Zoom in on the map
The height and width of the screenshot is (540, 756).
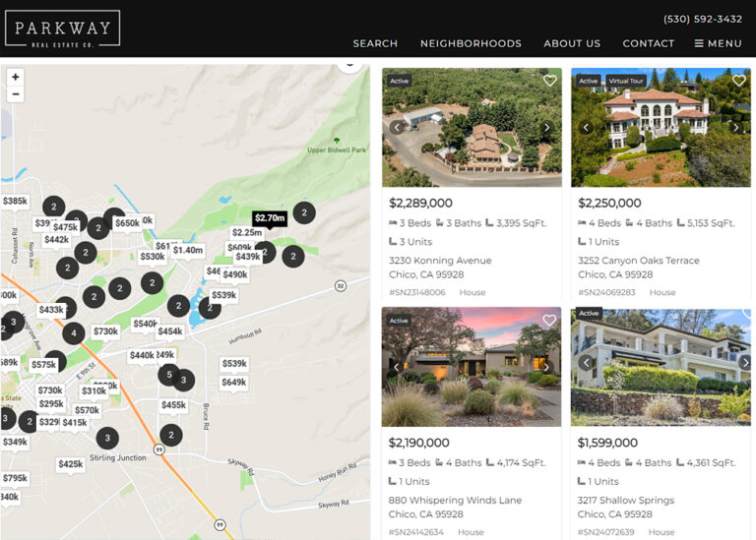(15, 77)
